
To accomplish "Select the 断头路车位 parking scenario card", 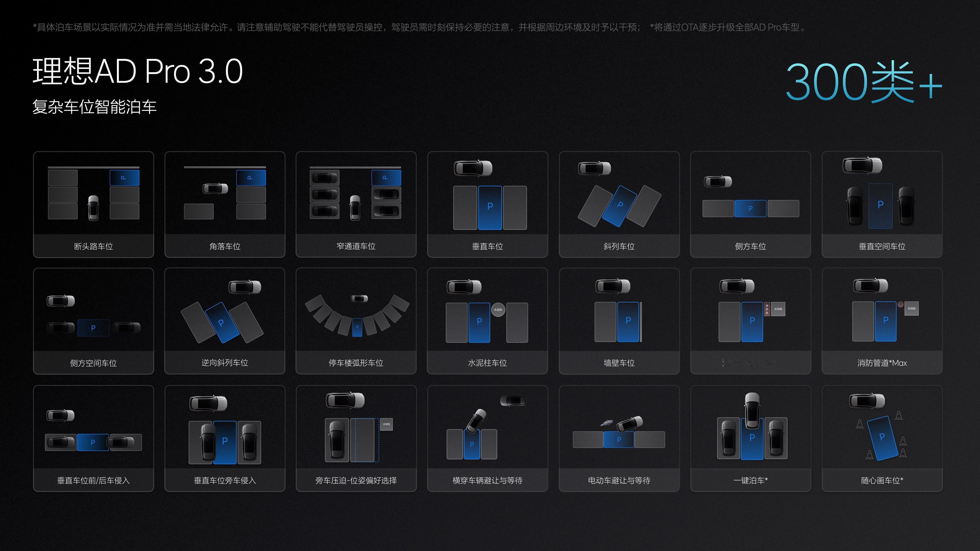I will point(94,205).
